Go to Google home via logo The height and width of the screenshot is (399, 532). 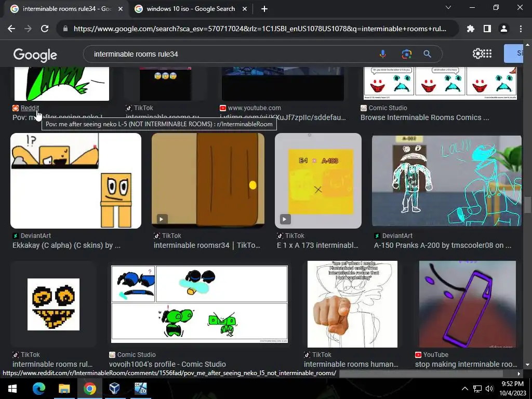35,55
